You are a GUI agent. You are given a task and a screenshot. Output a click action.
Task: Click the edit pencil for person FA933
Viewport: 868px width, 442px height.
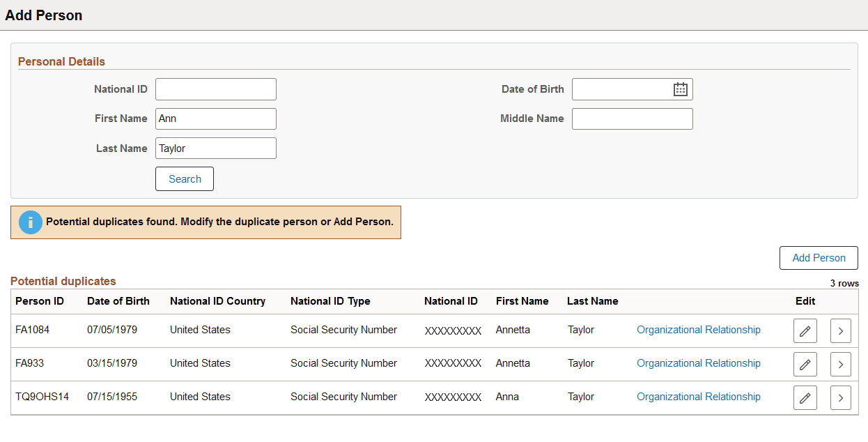coord(805,364)
